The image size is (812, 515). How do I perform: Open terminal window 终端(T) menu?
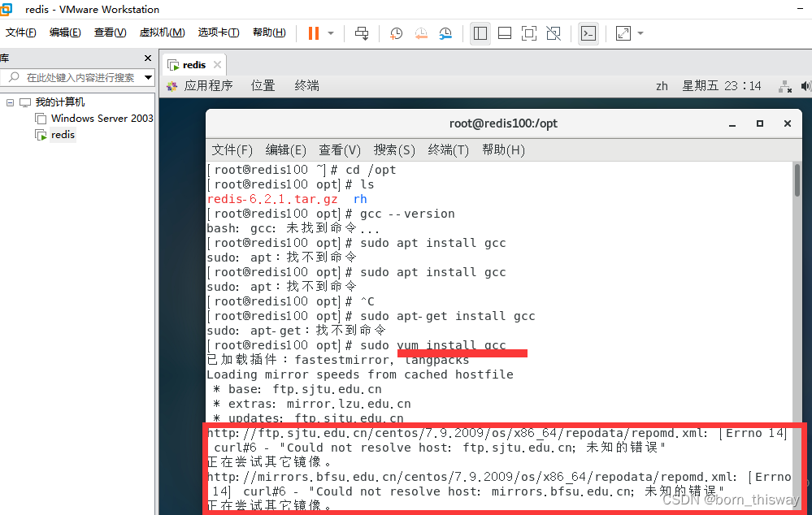[x=448, y=150]
